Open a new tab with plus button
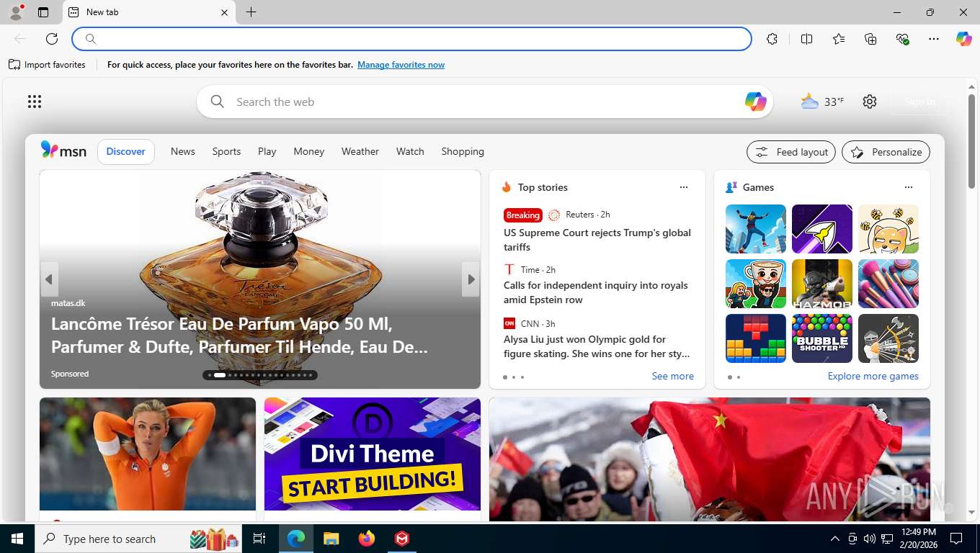The height and width of the screenshot is (553, 980). [x=251, y=12]
